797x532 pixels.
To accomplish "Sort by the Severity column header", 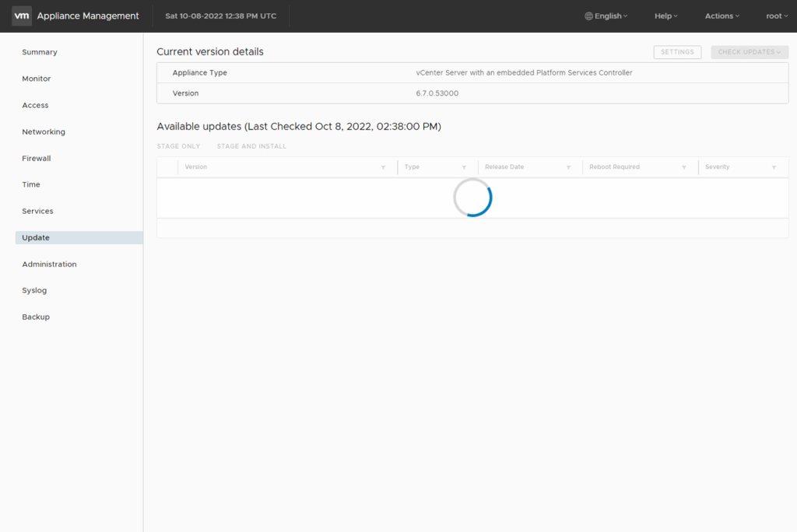I will click(x=717, y=167).
